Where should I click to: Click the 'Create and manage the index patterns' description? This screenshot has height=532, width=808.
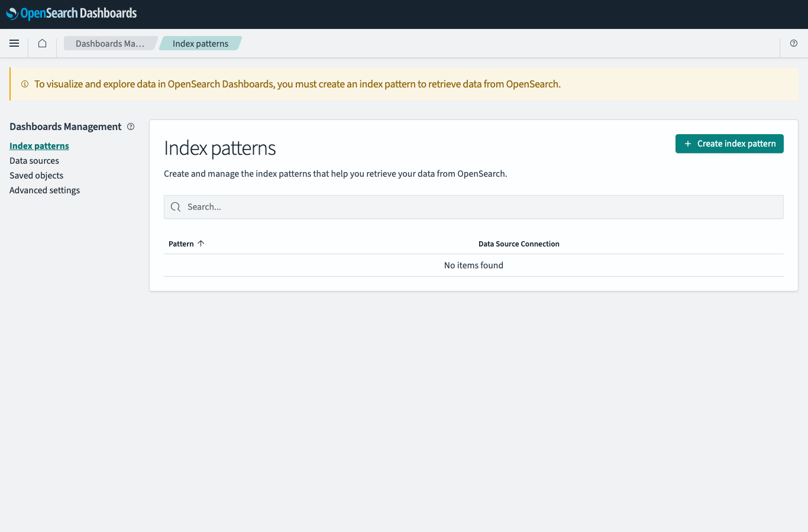coord(335,174)
